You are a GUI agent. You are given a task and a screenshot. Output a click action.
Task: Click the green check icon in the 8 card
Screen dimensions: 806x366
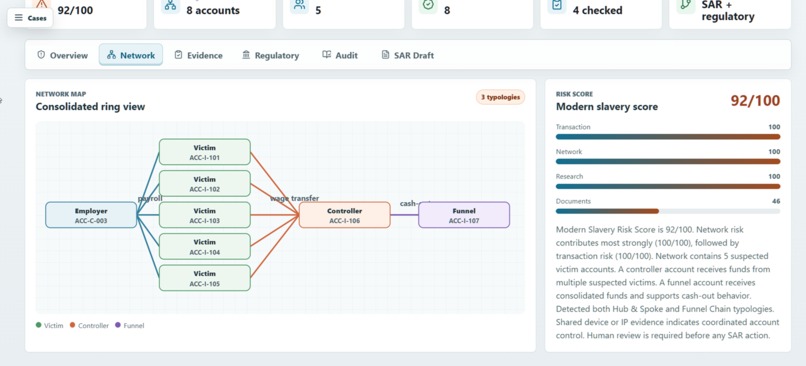click(x=428, y=6)
